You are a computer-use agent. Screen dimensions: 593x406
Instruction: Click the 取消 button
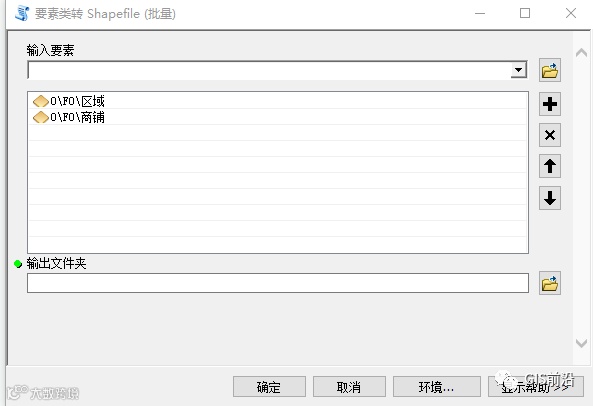tap(349, 387)
